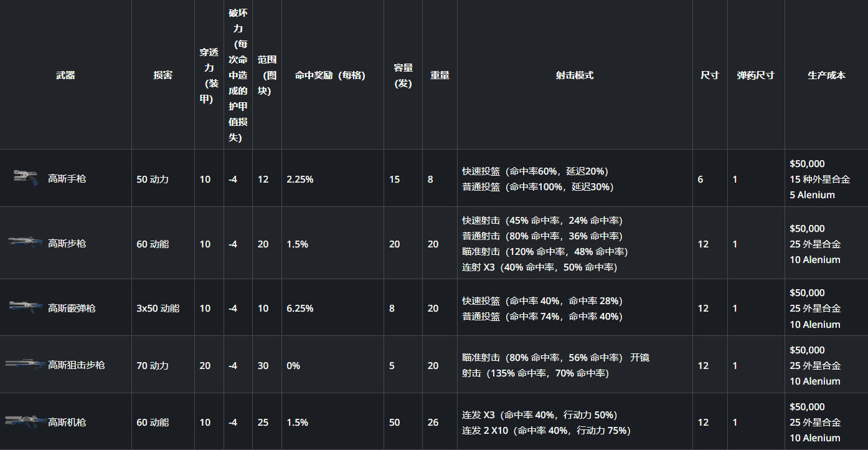The image size is (868, 450).
Task: Click the 高斯手枪 weapon icon
Action: click(26, 178)
